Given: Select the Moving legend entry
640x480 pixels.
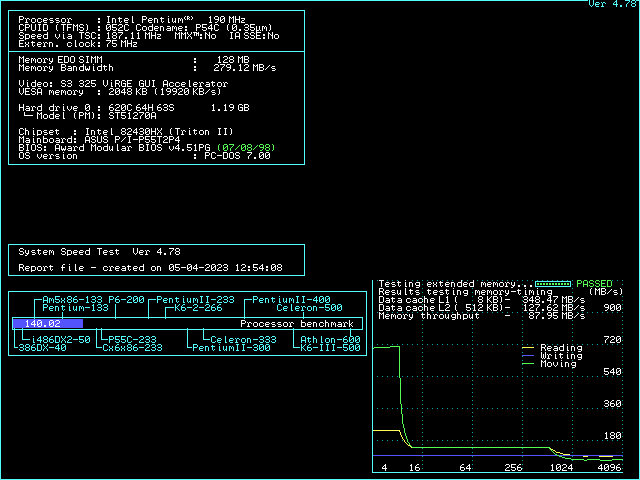Looking at the screenshot, I should point(557,364).
